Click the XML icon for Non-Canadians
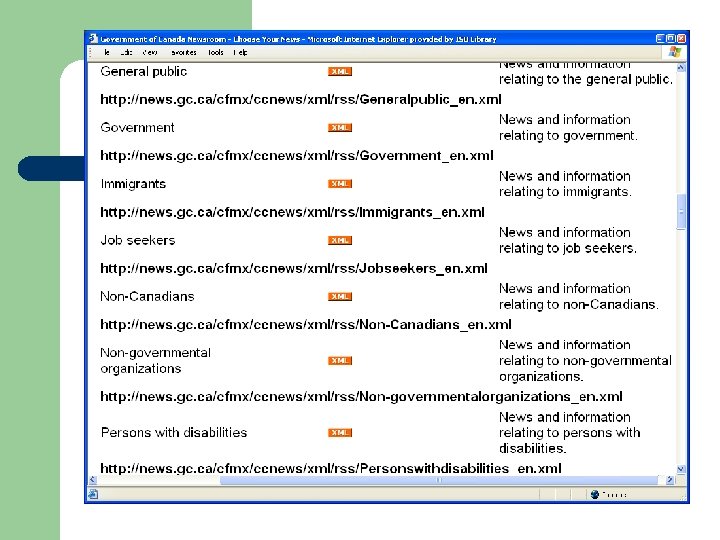 pos(340,297)
